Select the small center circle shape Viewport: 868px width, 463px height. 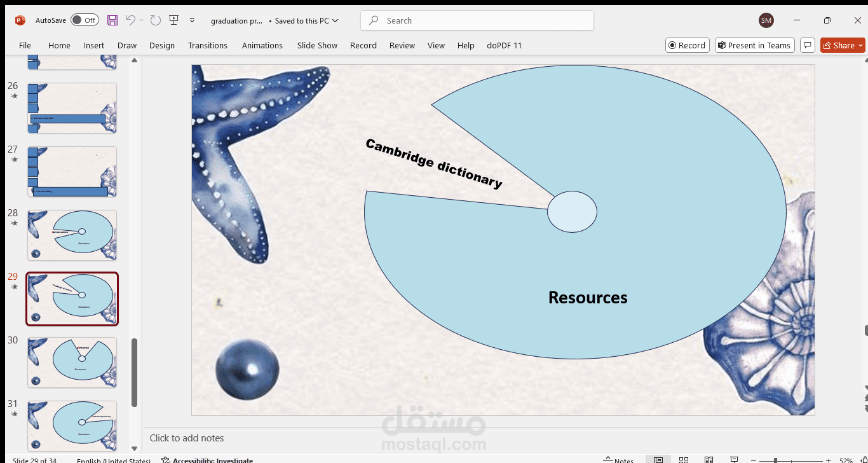pyautogui.click(x=572, y=212)
